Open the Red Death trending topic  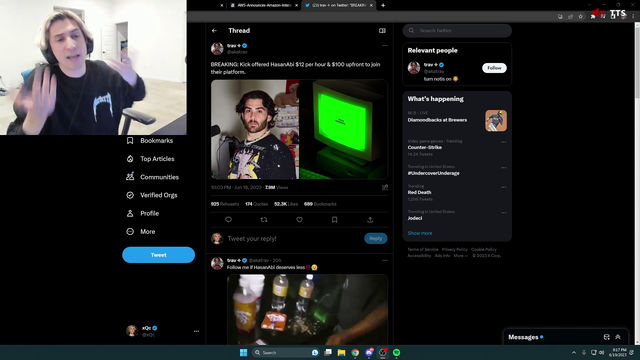[x=419, y=192]
